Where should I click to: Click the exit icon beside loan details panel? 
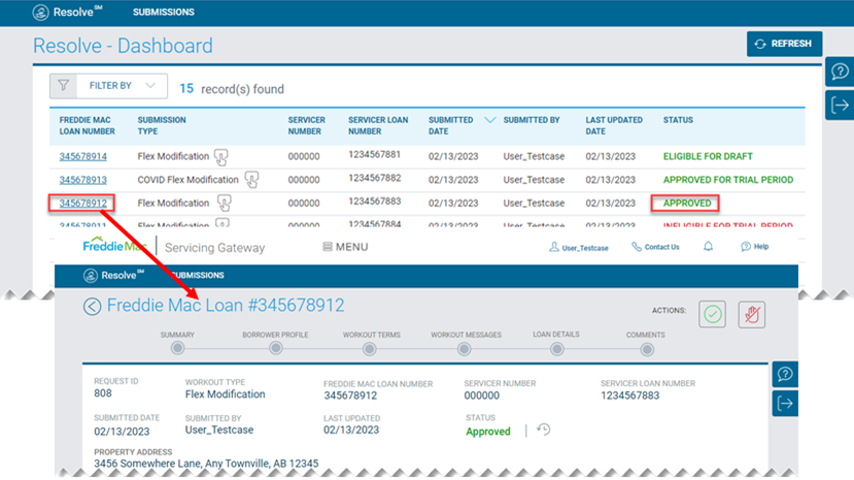coord(785,403)
